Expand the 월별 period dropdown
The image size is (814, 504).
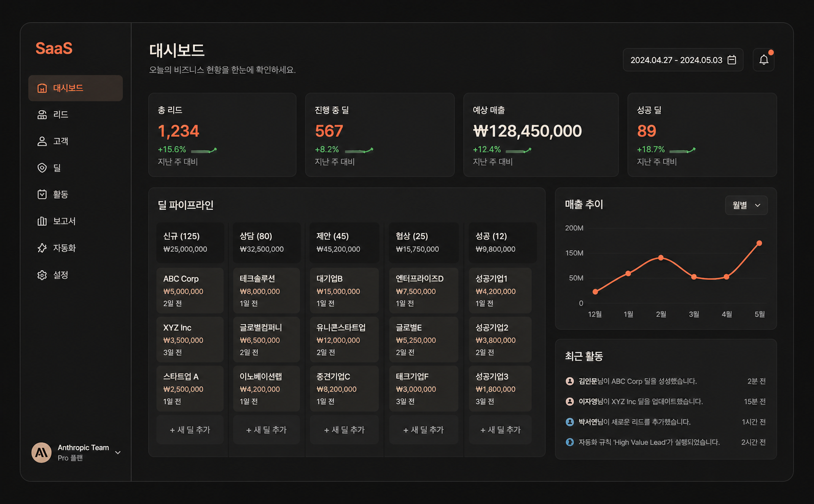point(746,205)
